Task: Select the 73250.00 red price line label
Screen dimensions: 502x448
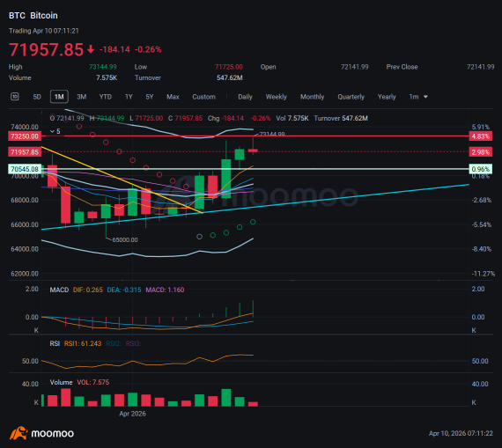Action: [x=25, y=136]
